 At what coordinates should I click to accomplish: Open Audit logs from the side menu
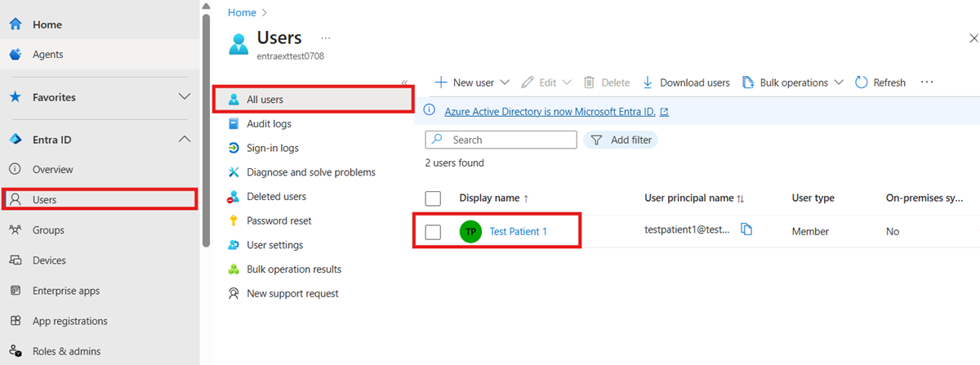[269, 124]
